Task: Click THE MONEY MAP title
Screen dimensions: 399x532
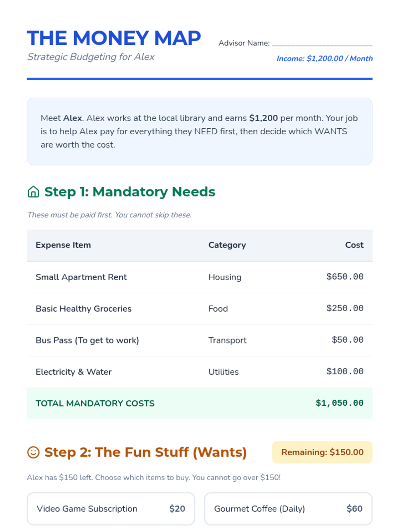Action: (x=114, y=38)
